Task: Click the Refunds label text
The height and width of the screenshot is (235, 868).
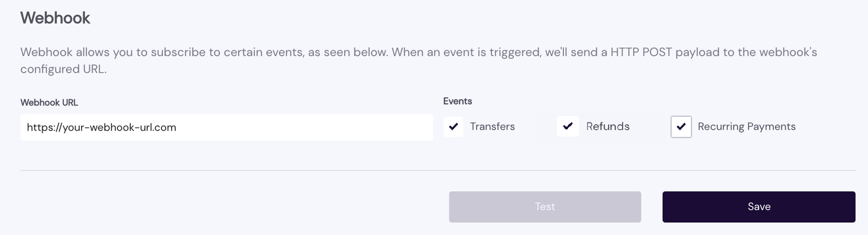Action: tap(608, 127)
